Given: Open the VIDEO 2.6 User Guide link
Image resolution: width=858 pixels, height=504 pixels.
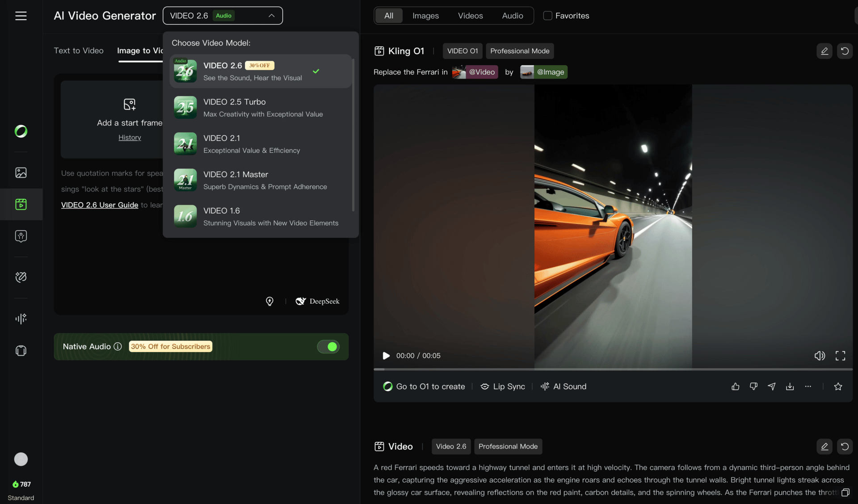Looking at the screenshot, I should click(x=100, y=205).
